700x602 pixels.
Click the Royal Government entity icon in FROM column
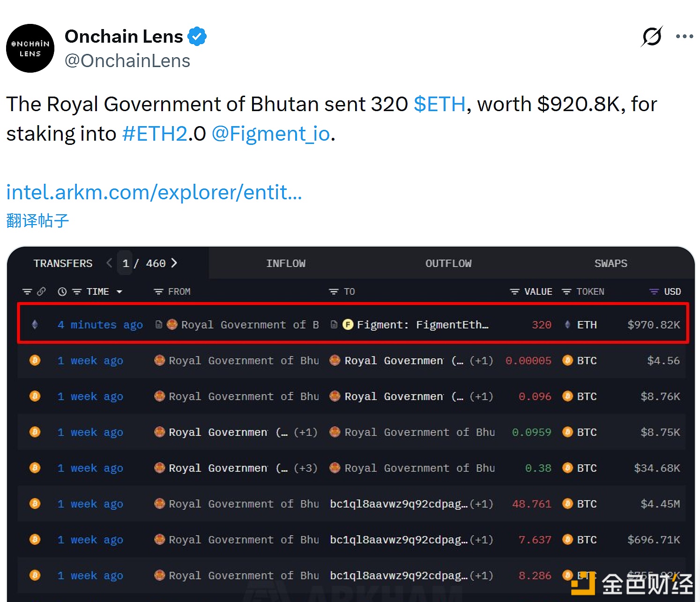coord(172,324)
